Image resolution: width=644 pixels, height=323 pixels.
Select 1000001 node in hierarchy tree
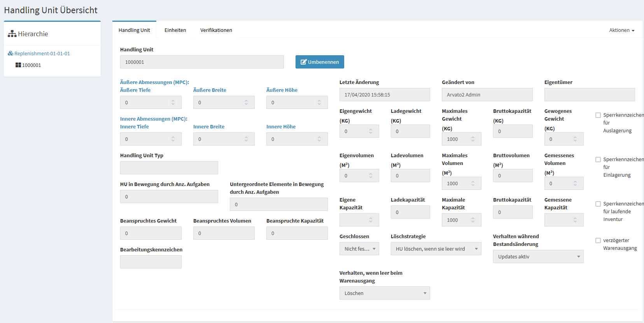31,65
